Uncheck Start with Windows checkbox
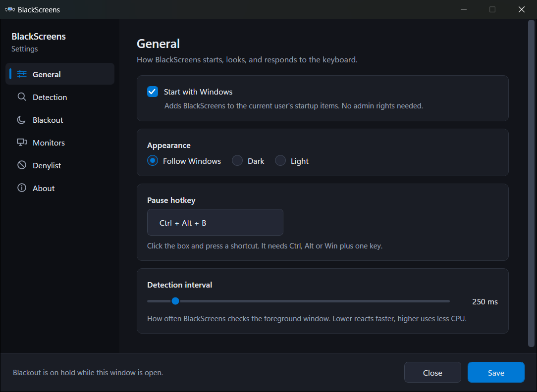 (x=153, y=92)
